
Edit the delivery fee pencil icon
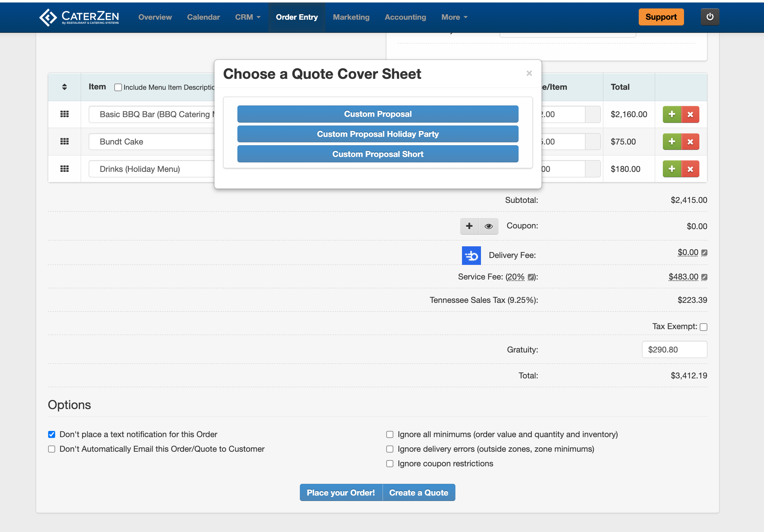coord(704,252)
